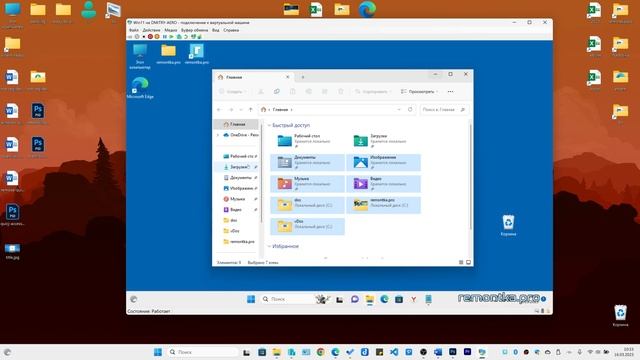Select Этот компьютер icon on VM desktop
Viewport: 640px width, 360px height.
[x=140, y=56]
